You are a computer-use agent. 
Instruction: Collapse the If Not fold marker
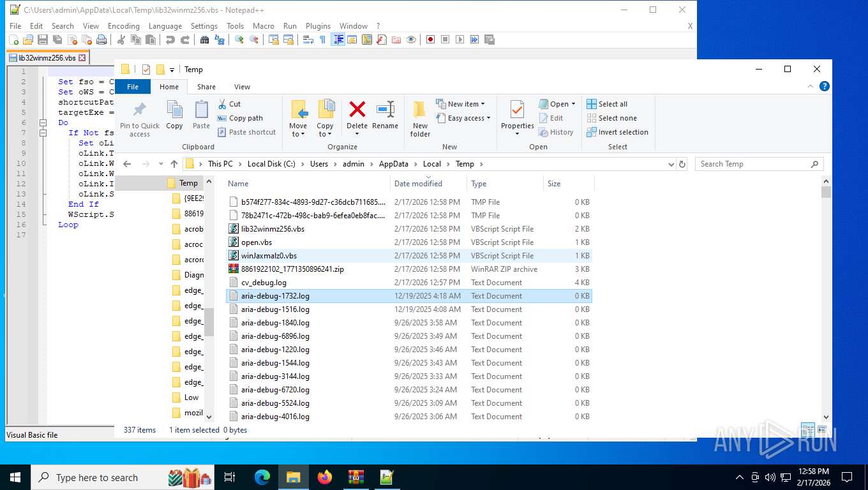coord(43,133)
